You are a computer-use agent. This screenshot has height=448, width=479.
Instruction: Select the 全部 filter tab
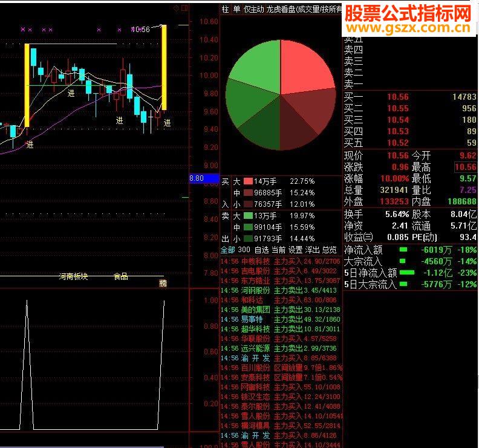click(228, 250)
